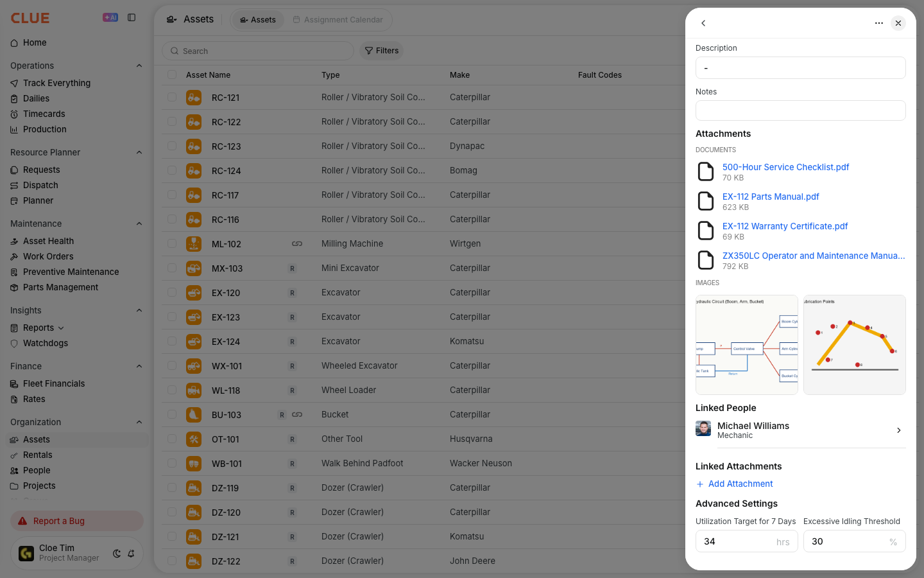The height and width of the screenshot is (578, 924).
Task: Go back using the panel's back arrow
Action: point(703,23)
